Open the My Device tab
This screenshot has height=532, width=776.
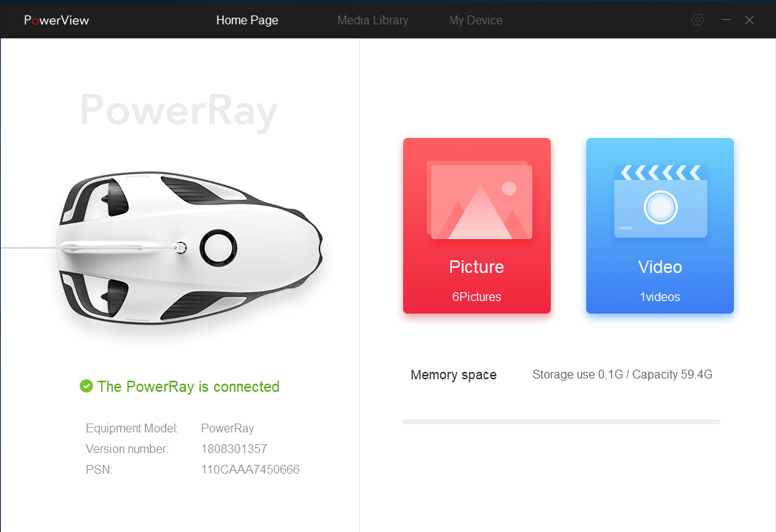click(x=475, y=20)
